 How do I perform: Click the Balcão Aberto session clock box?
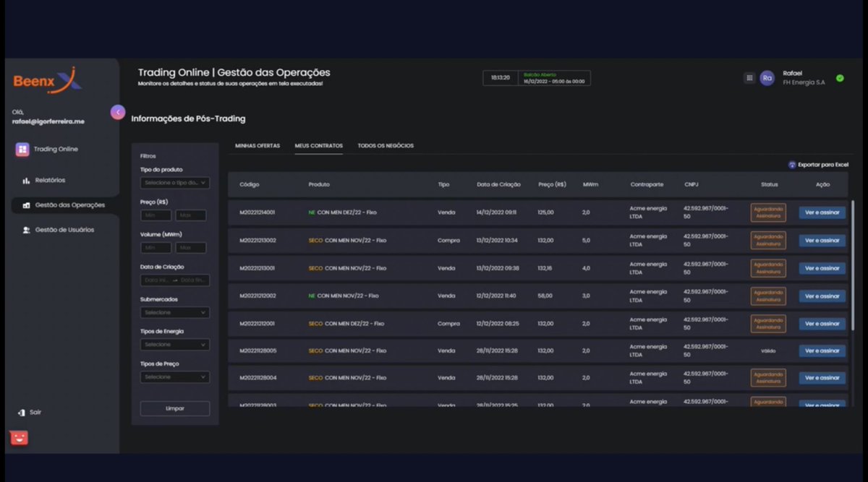click(x=537, y=78)
